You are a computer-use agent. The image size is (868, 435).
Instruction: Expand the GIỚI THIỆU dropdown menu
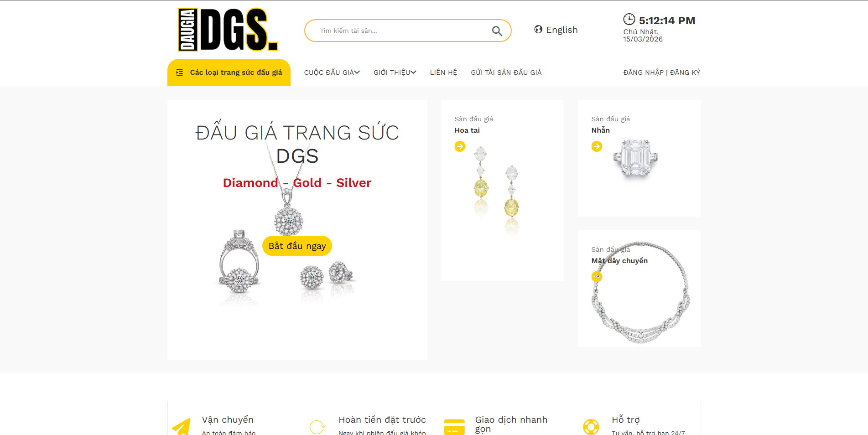click(395, 72)
